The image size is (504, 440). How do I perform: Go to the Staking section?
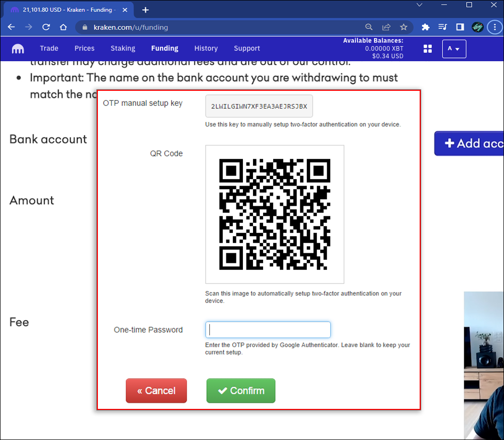(x=123, y=48)
